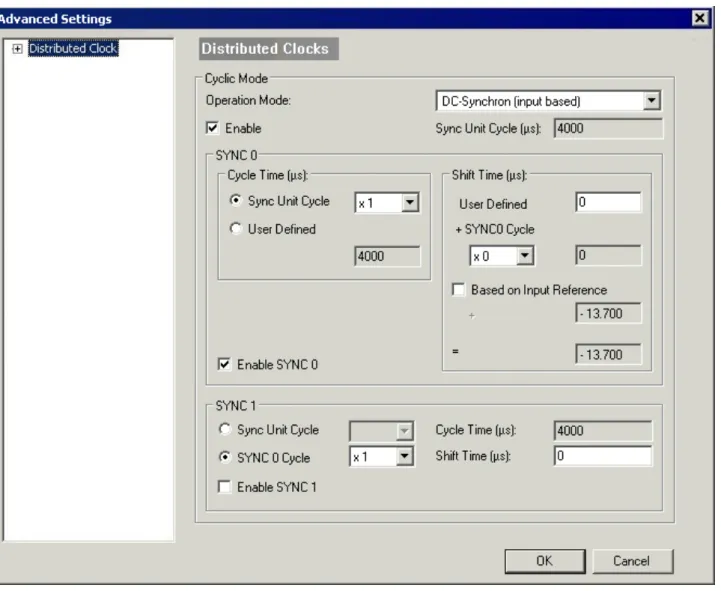
Task: Open SYNC 0 cycle multiplier x 1 dropdown
Action: [x=410, y=202]
